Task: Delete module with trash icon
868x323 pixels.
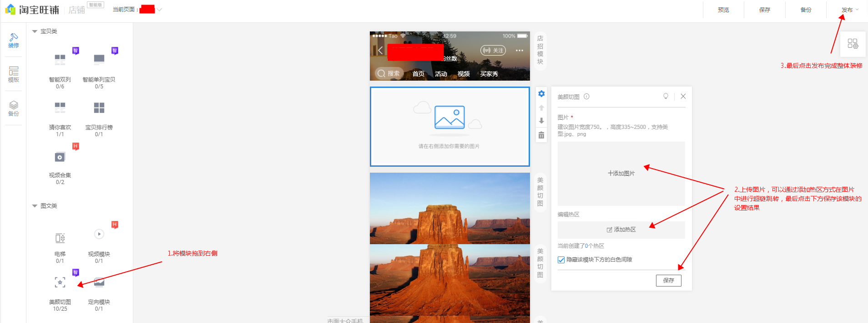Action: tap(541, 135)
